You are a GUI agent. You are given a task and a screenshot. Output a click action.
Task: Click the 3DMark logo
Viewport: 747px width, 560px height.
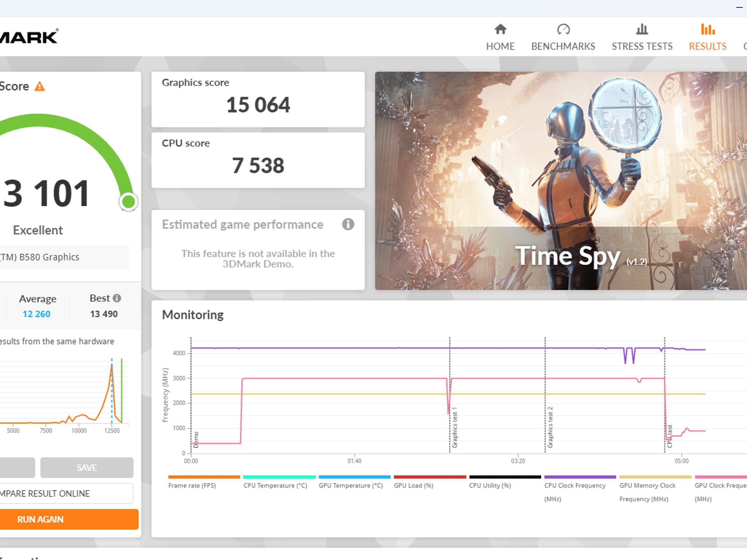(x=29, y=36)
